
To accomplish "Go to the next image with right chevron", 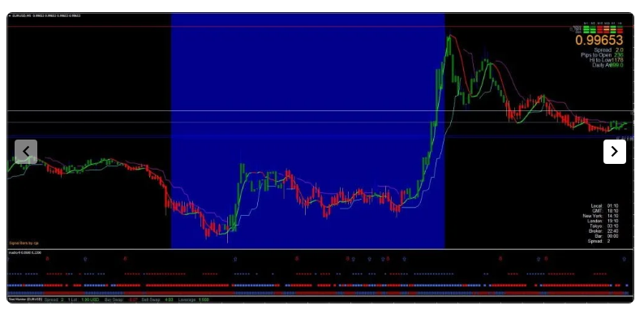I will coord(615,152).
